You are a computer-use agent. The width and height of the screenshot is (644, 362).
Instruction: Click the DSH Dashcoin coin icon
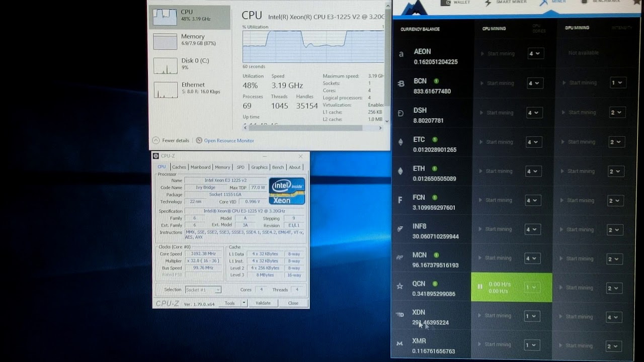pyautogui.click(x=401, y=113)
